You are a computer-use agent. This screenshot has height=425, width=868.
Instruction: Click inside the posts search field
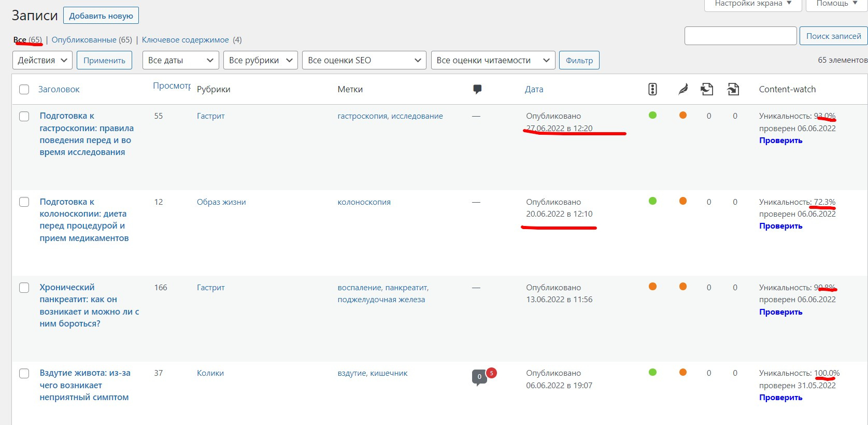coord(740,36)
